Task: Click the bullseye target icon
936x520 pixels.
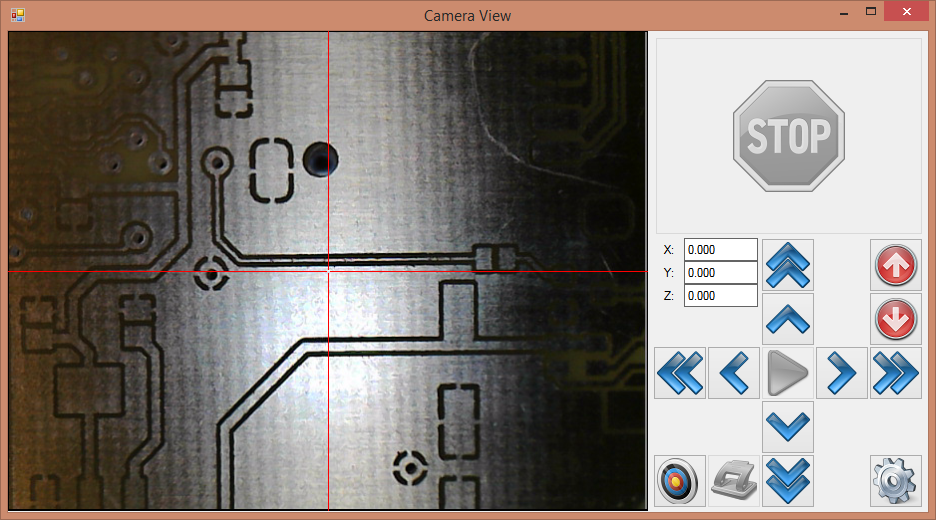Action: [680, 481]
